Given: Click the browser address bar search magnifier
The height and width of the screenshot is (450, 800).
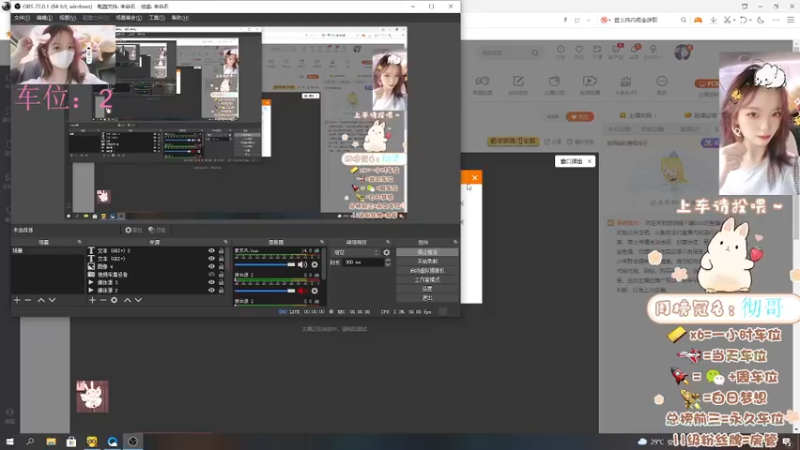Looking at the screenshot, I should pos(683,20).
